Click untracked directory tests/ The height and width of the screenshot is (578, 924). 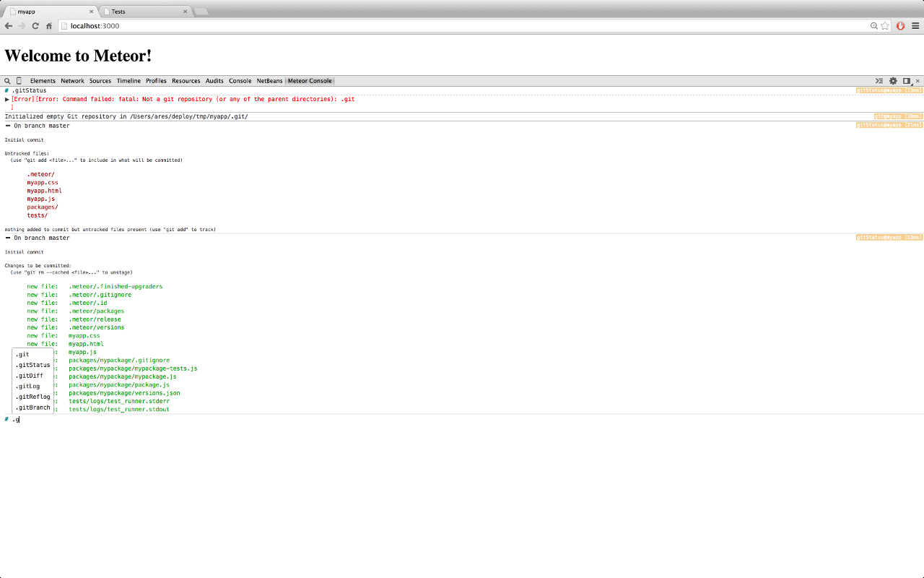point(38,215)
